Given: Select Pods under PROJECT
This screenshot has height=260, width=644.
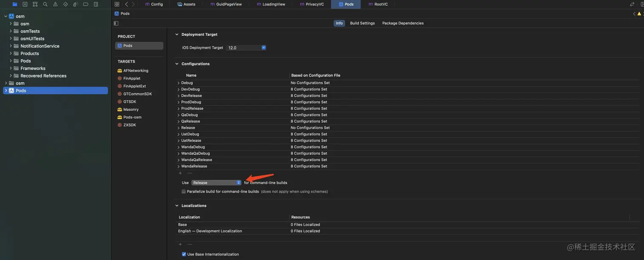Looking at the screenshot, I should click(139, 46).
